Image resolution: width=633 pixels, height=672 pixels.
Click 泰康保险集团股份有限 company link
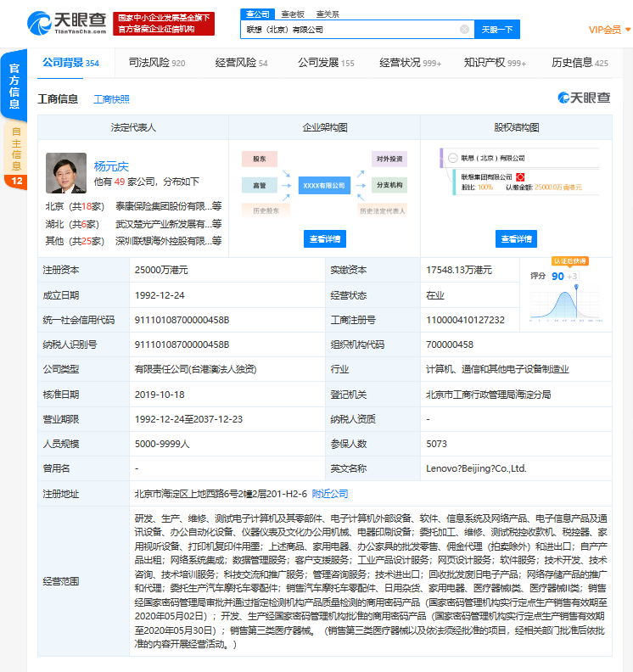tap(168, 206)
